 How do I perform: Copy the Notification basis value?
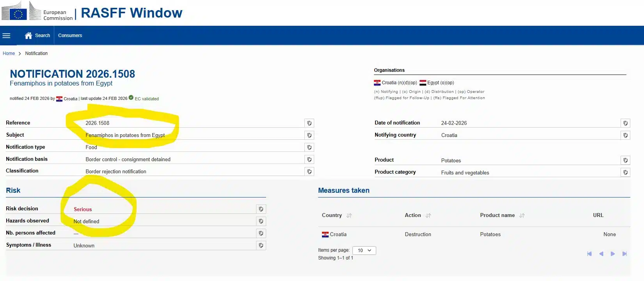click(x=309, y=160)
